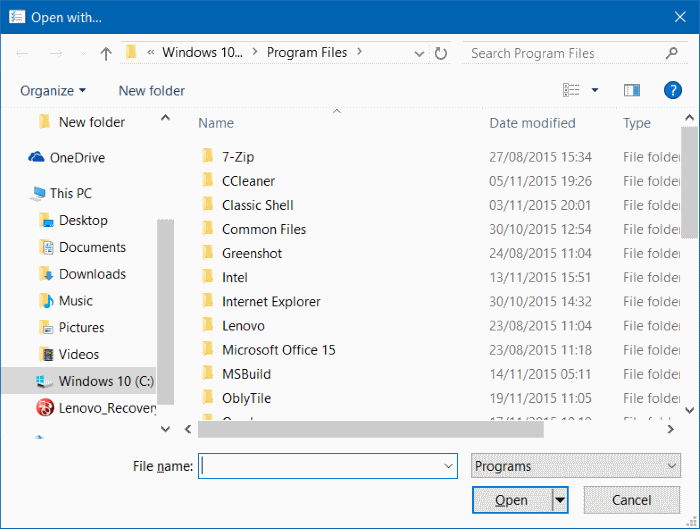Sort by the Name column header

pyautogui.click(x=216, y=123)
